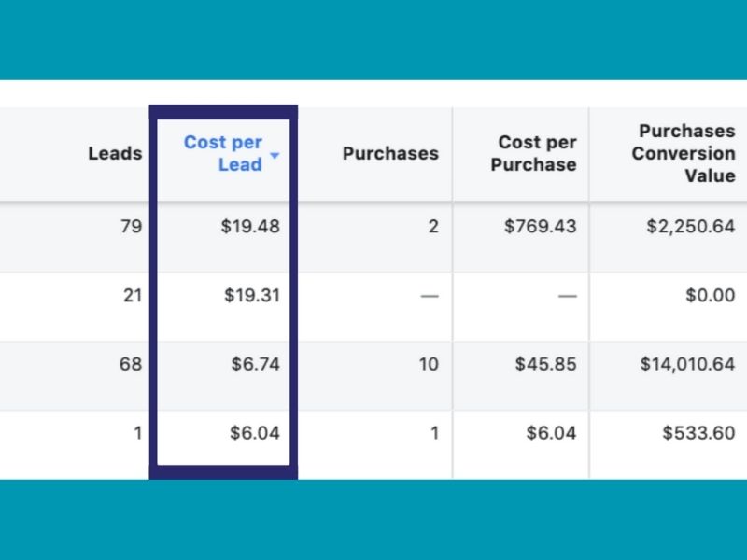
Task: Select the Leads column header
Action: (x=115, y=153)
